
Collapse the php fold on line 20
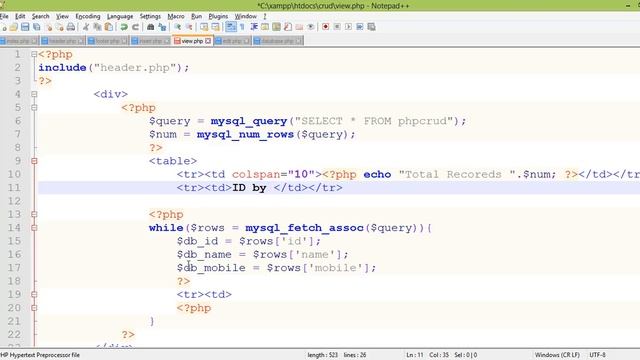(34, 308)
